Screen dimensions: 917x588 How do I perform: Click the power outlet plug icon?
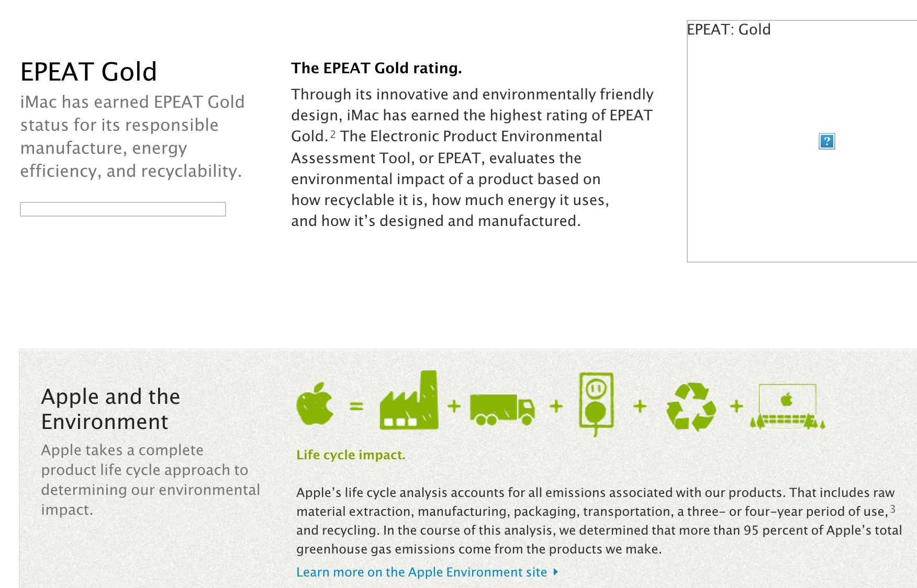coord(596,403)
